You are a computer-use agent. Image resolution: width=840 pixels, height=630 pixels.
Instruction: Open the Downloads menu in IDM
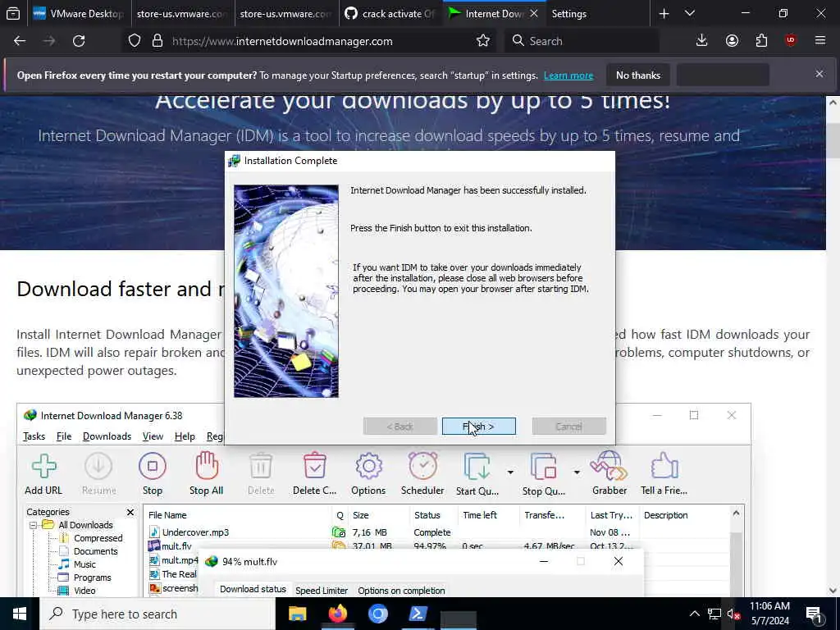point(107,436)
